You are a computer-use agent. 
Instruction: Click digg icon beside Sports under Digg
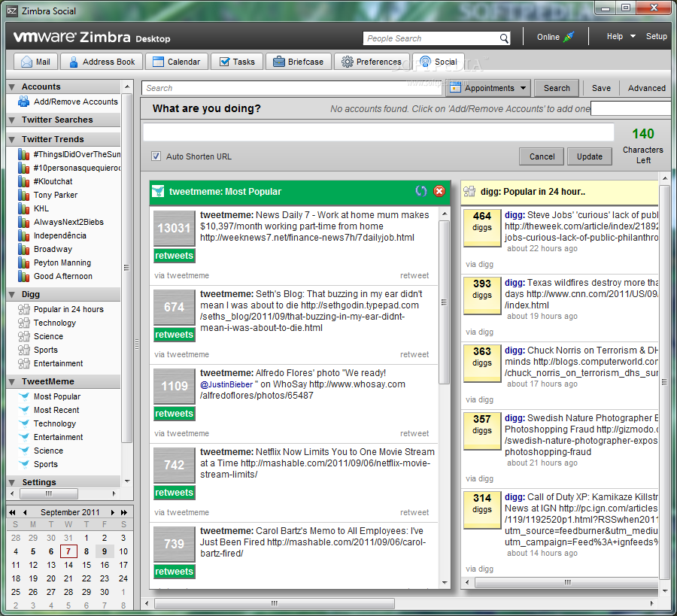click(23, 350)
